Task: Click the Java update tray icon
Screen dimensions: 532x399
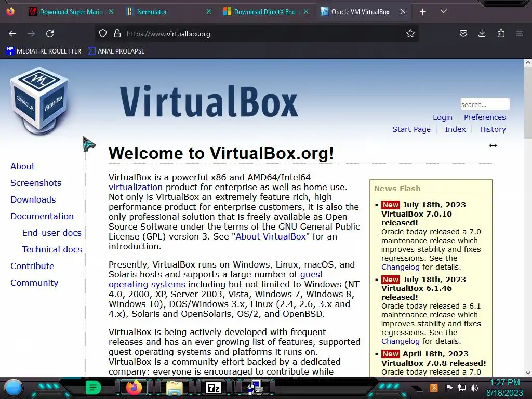Action: 433,388
